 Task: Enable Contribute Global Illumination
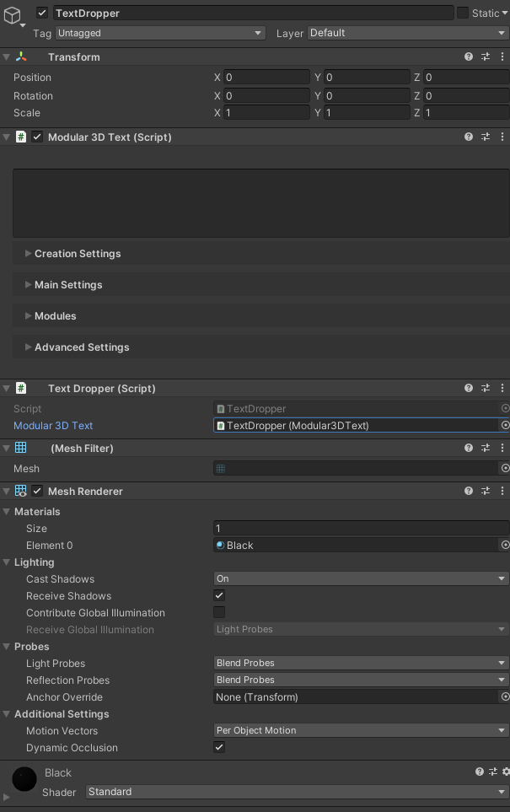tap(219, 612)
